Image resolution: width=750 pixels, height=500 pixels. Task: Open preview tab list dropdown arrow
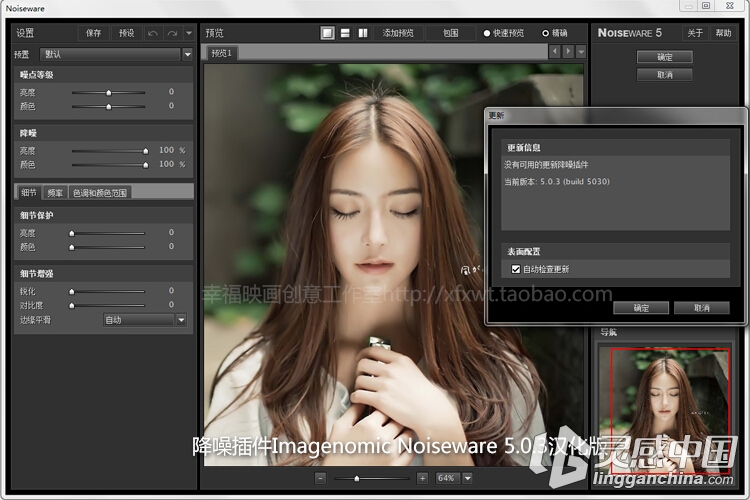point(581,51)
